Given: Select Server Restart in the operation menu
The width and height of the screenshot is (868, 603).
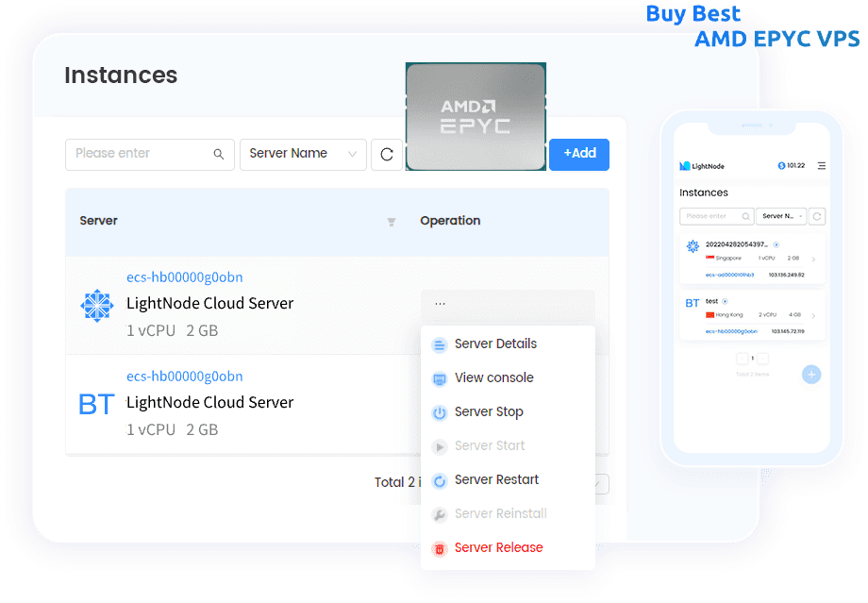Looking at the screenshot, I should (496, 480).
